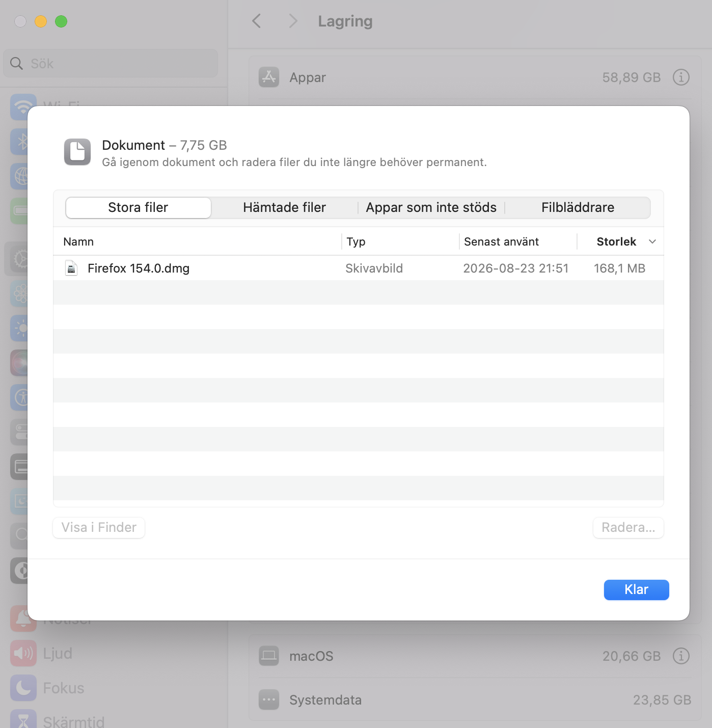This screenshot has width=712, height=728.
Task: Click the Appar App Store icon
Action: (269, 77)
